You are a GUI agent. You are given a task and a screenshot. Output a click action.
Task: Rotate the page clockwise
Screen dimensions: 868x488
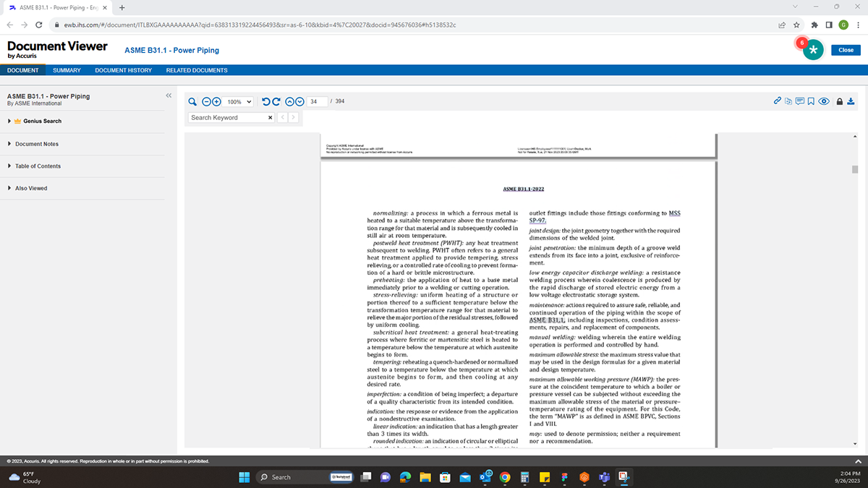[x=276, y=102]
